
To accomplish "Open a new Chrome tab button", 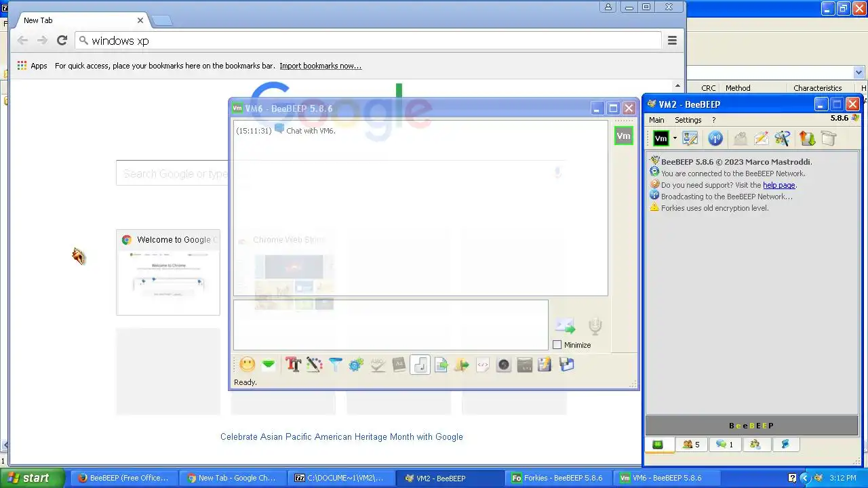I will (161, 21).
